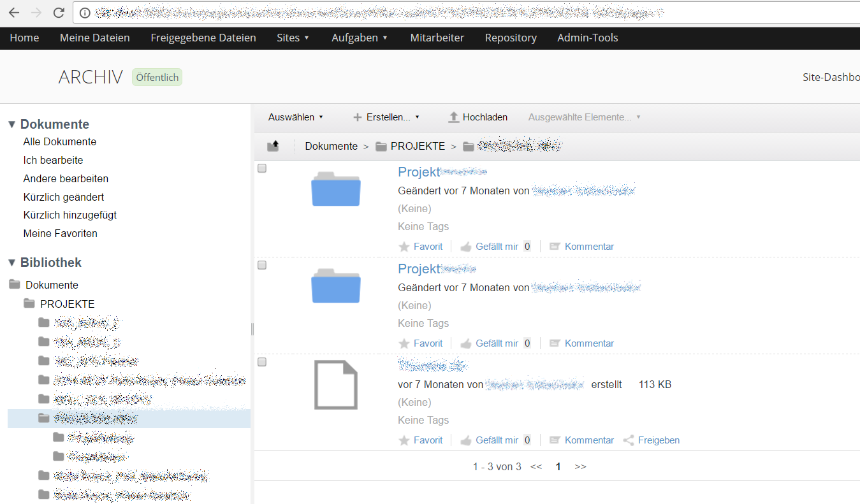Go to Alle Dokumente in the sidebar
860x504 pixels.
[x=59, y=141]
